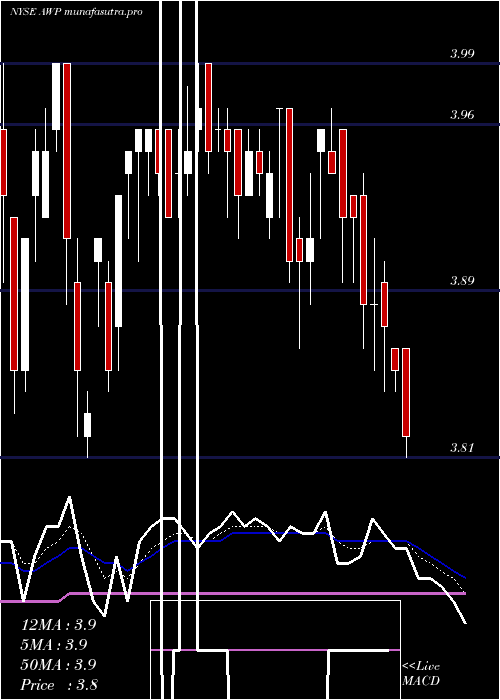Click the Price : 3.8 reading

[x=59, y=685]
